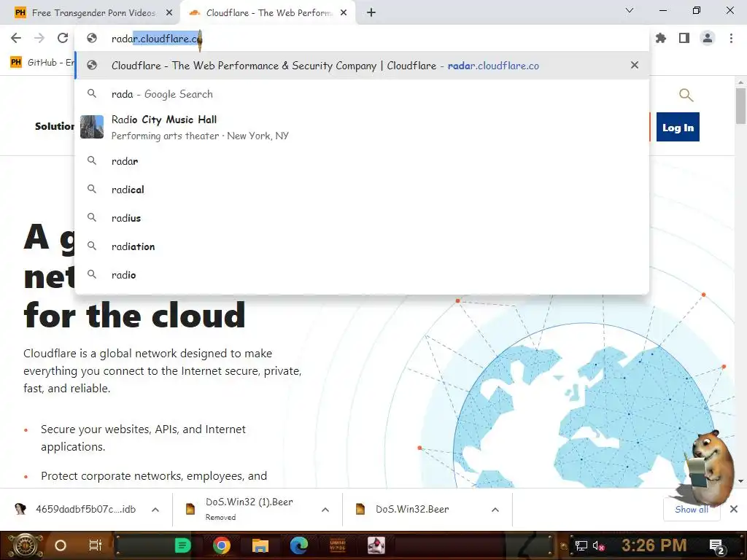Screen dimensions: 747x560
Task: Open the Solutions navigation item
Action: (x=54, y=126)
